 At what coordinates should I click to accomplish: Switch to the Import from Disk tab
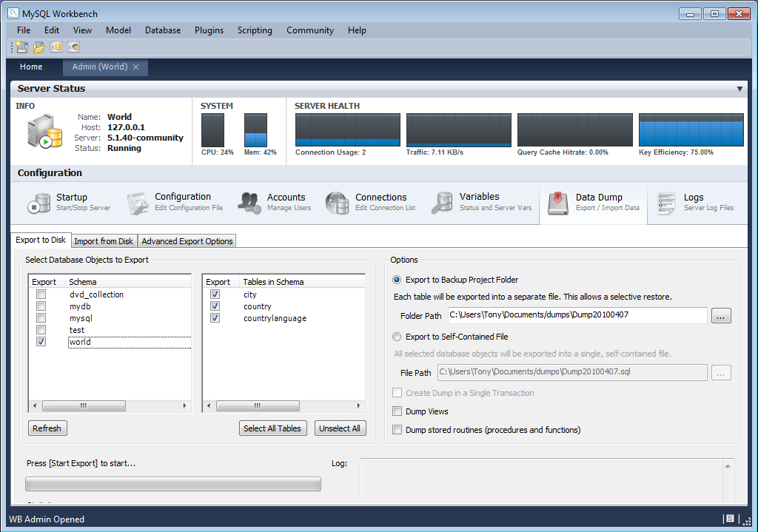[104, 240]
